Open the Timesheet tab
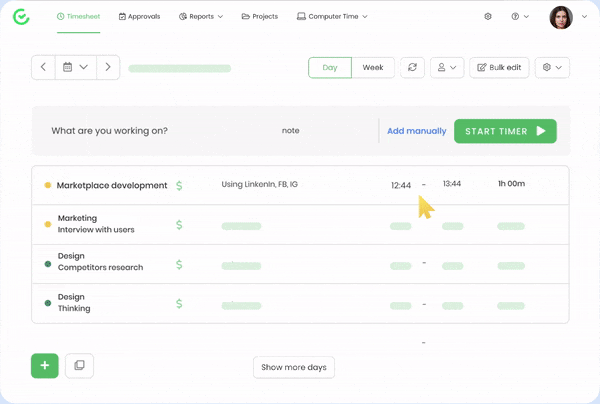Viewport: 600px width, 404px height. (x=78, y=16)
